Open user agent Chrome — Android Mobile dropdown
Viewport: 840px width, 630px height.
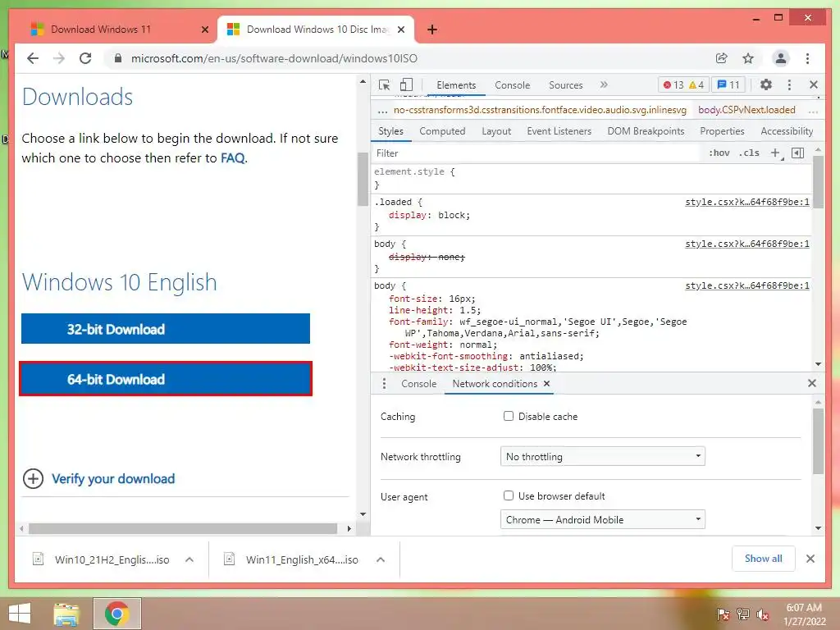pos(603,519)
